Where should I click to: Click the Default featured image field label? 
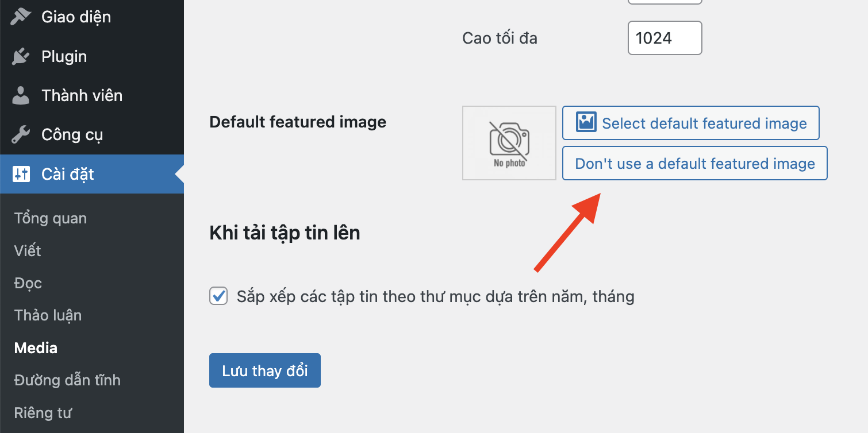(298, 122)
